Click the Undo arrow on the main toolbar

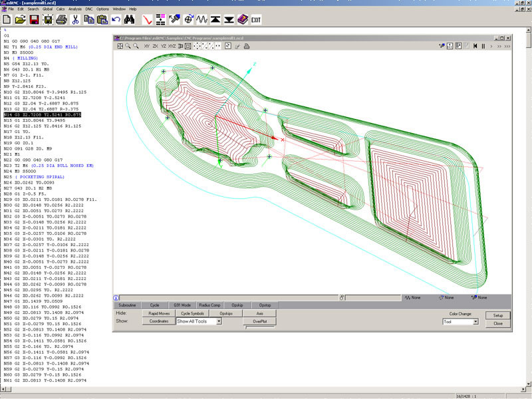click(115, 20)
